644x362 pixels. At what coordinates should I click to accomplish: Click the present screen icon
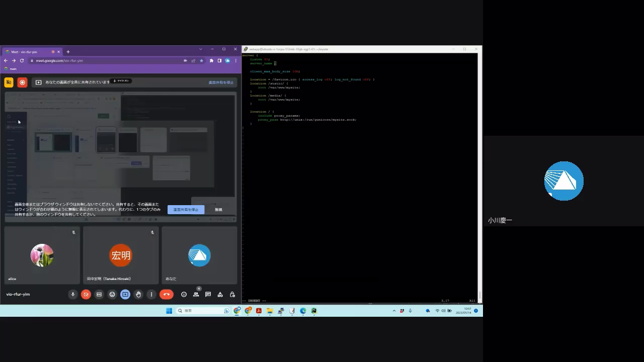125,295
